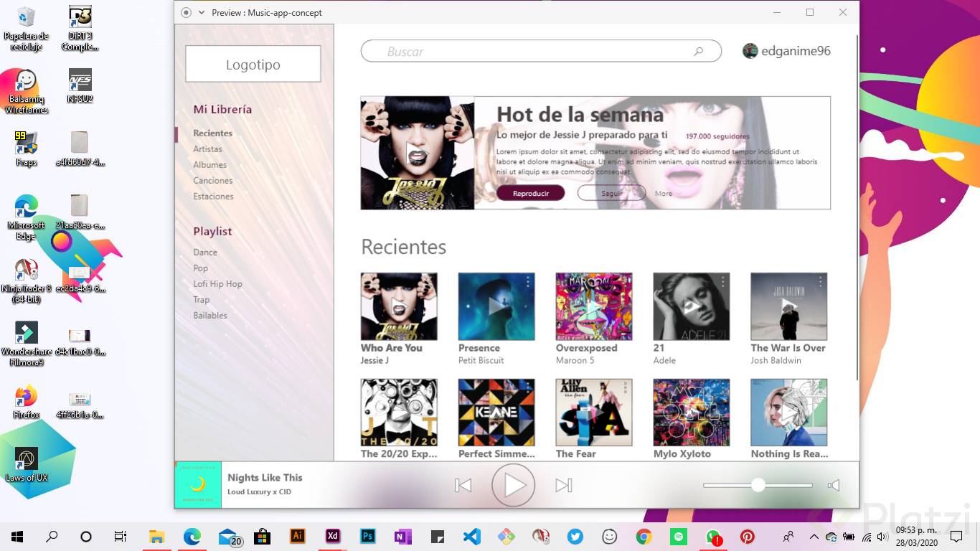Viewport: 980px width, 551px height.
Task: Show hidden system tray icons
Action: pos(814,536)
